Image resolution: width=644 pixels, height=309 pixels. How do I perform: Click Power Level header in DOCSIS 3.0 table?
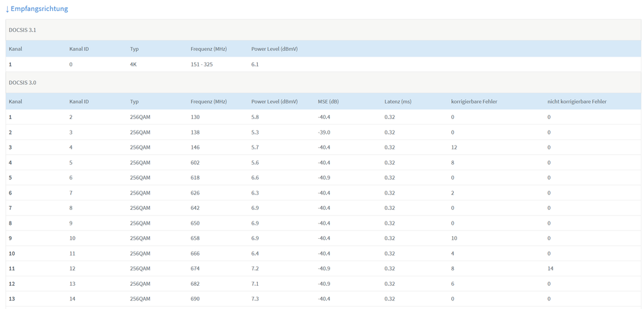274,102
